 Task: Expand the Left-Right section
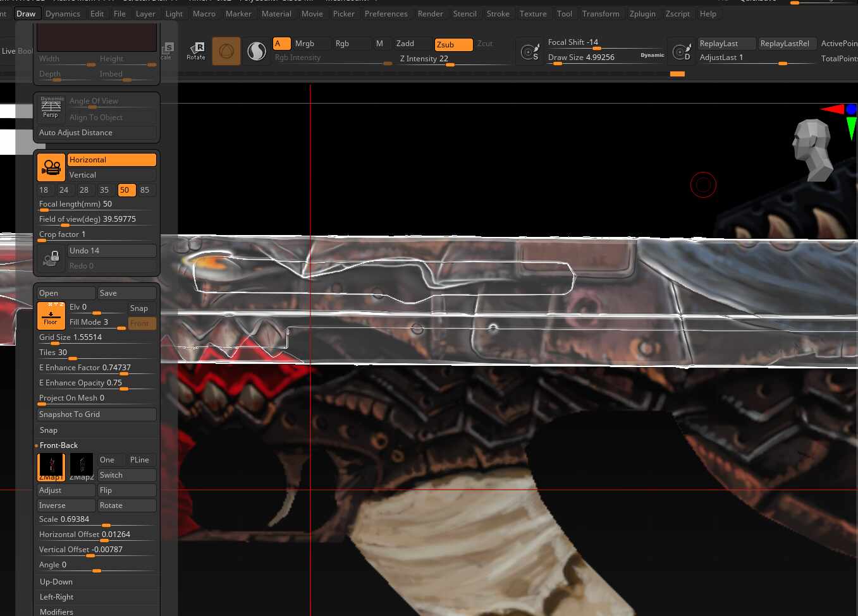pos(56,596)
